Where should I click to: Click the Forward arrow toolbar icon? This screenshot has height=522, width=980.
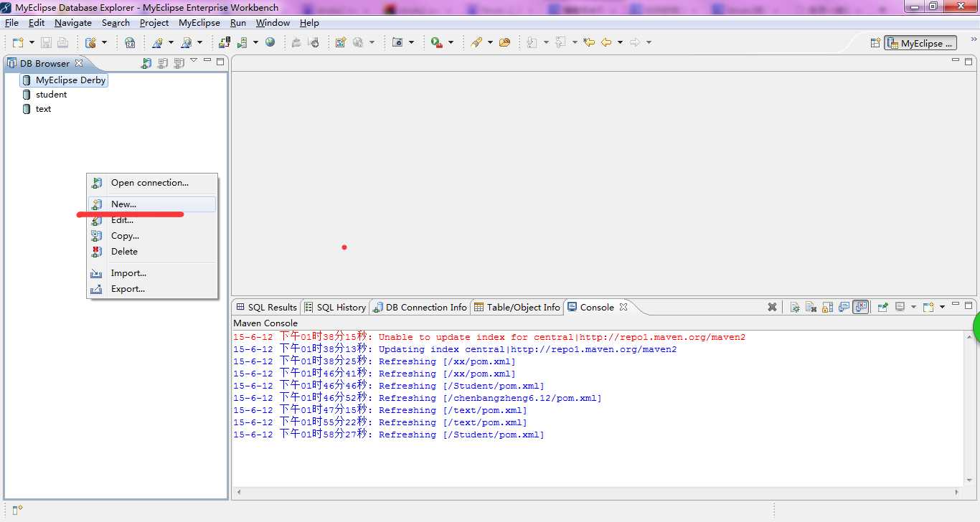[x=634, y=42]
